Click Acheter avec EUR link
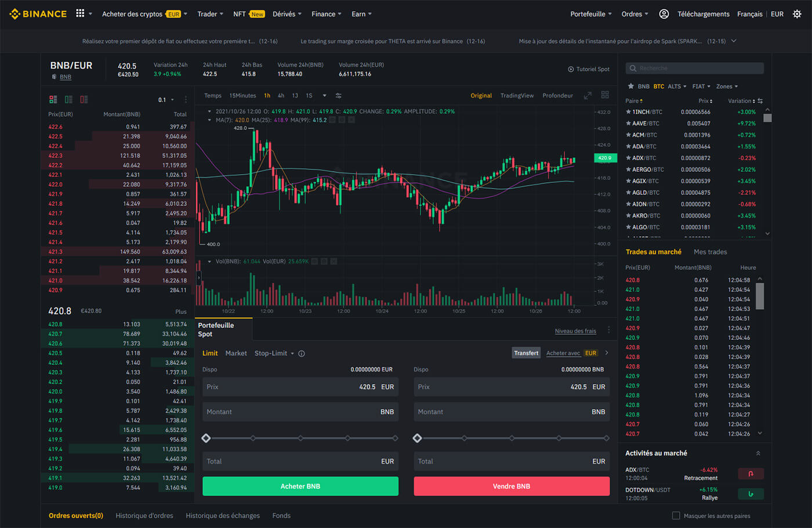The width and height of the screenshot is (812, 528). coord(572,353)
